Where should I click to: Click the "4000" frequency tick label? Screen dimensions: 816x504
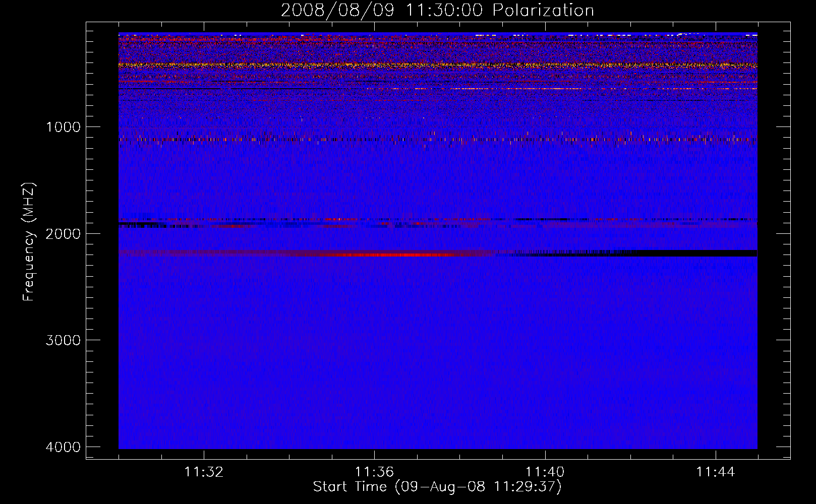tap(63, 447)
